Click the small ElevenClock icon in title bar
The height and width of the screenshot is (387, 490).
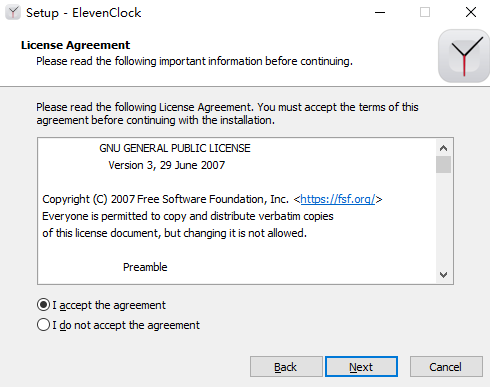click(x=13, y=13)
